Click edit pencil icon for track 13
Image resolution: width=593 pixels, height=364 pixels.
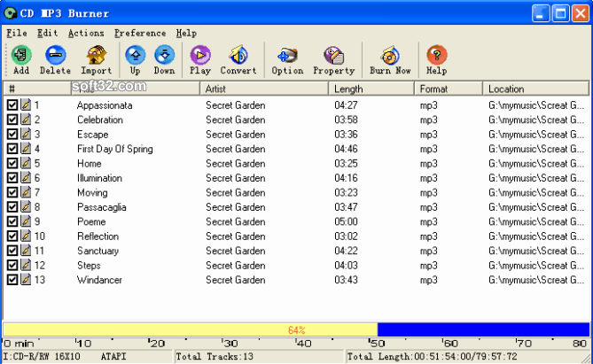click(26, 279)
